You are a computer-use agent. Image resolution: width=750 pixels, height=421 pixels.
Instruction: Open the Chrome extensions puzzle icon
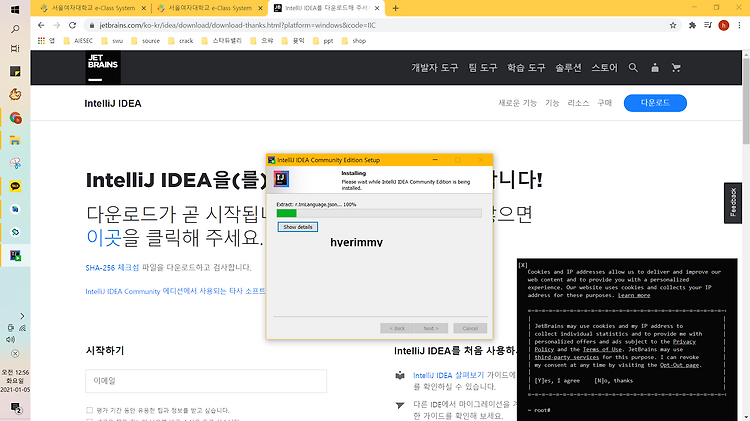(692, 25)
